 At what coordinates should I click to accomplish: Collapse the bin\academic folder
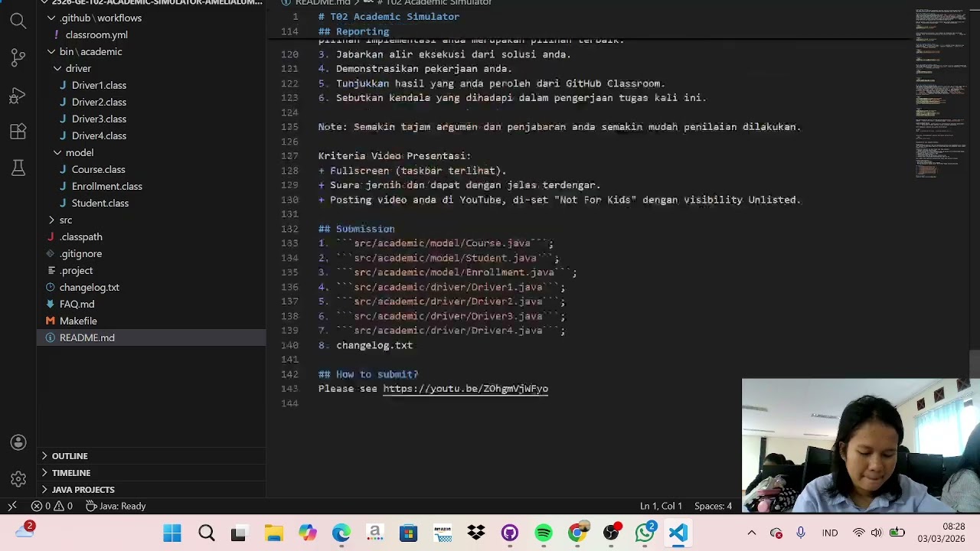(151, 51)
